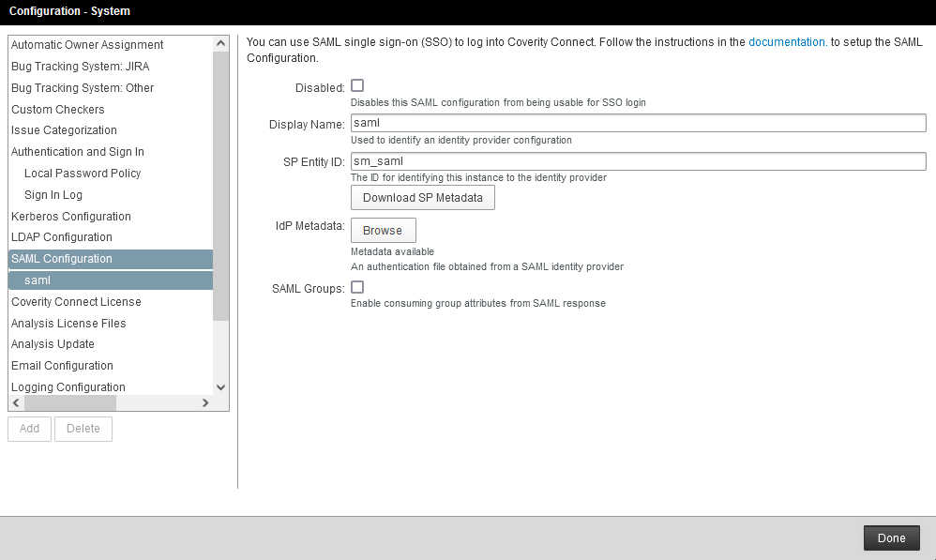This screenshot has width=936, height=560.
Task: Click the down arrow on the vertical scrollbar
Action: click(220, 386)
